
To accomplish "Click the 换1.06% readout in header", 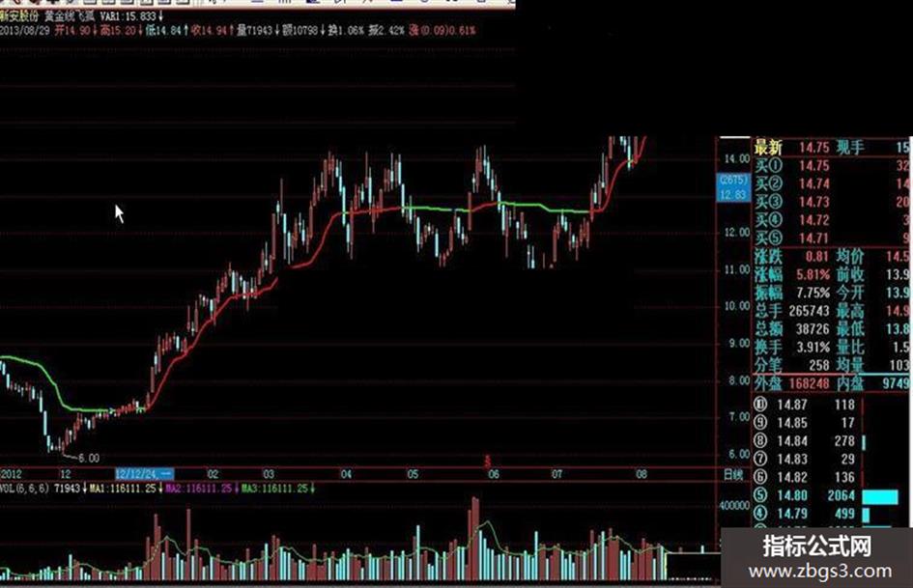I will pyautogui.click(x=346, y=30).
